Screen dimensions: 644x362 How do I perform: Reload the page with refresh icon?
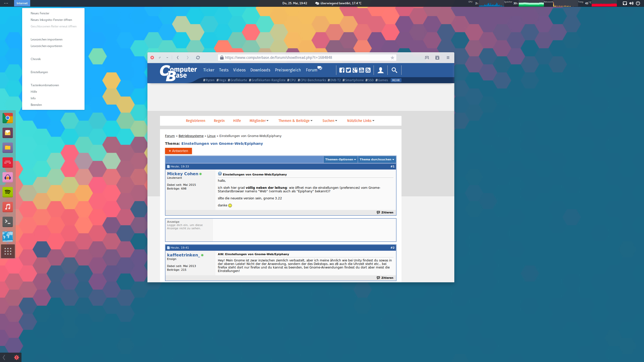click(x=198, y=58)
